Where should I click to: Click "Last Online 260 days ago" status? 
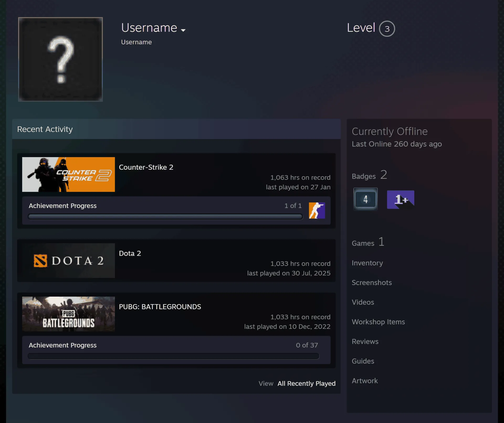[x=397, y=144]
